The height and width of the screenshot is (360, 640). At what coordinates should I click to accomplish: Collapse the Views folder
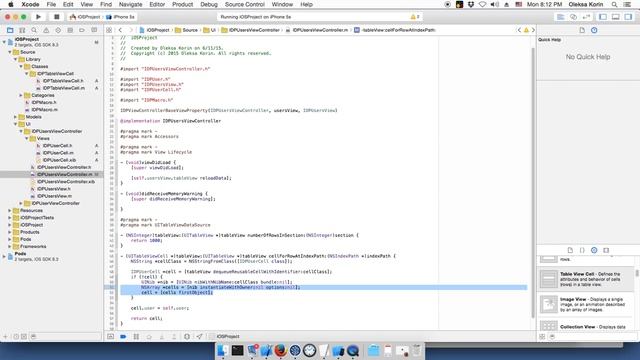point(27,139)
